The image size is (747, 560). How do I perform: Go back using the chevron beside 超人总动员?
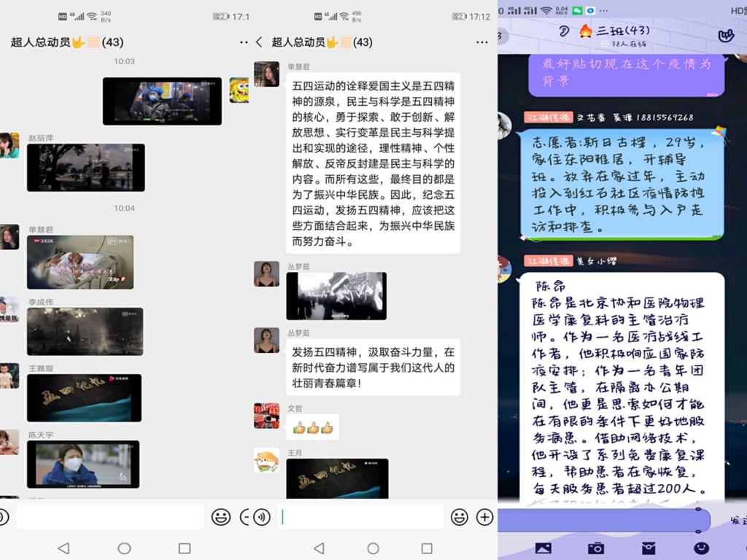pyautogui.click(x=259, y=42)
